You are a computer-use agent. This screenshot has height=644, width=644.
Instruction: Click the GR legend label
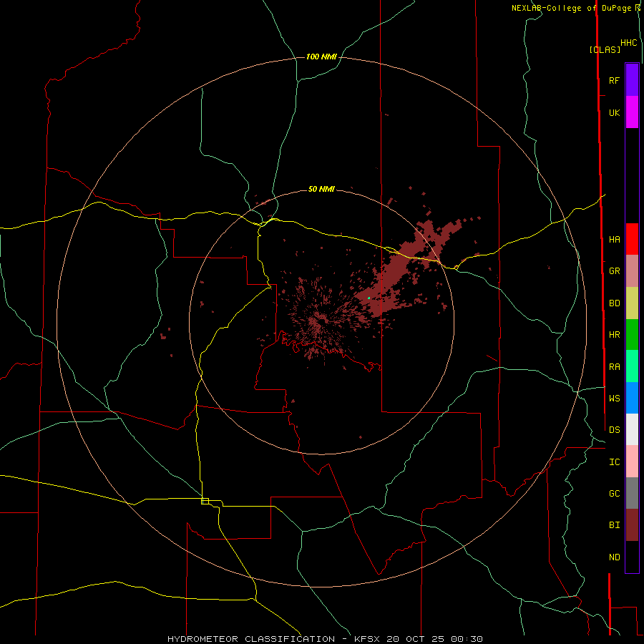coord(614,271)
